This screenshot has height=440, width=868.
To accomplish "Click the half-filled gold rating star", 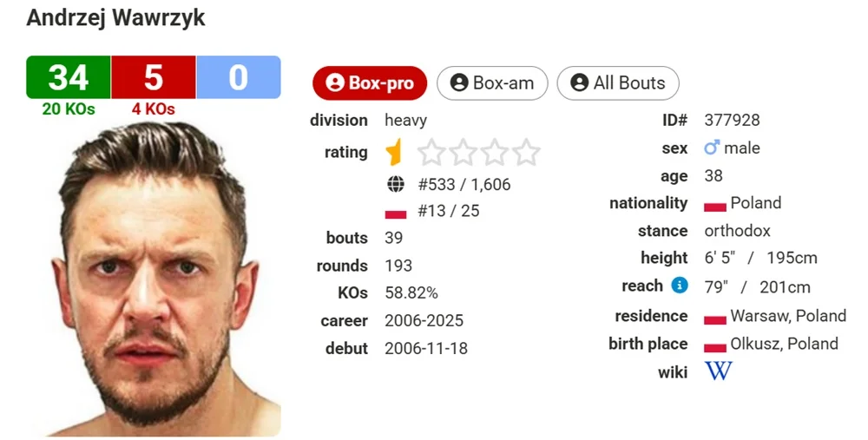I will pos(395,153).
